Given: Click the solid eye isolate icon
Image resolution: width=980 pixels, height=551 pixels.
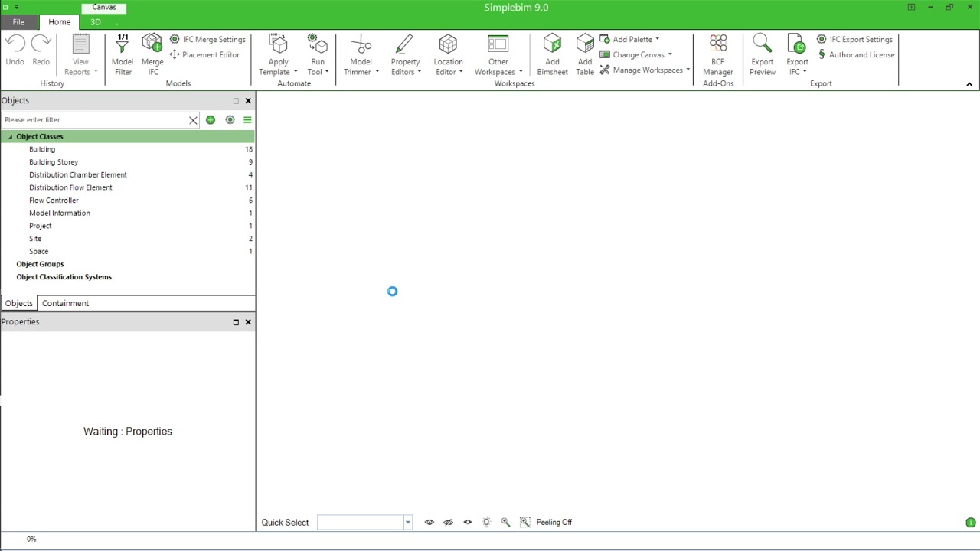Looking at the screenshot, I should point(467,522).
